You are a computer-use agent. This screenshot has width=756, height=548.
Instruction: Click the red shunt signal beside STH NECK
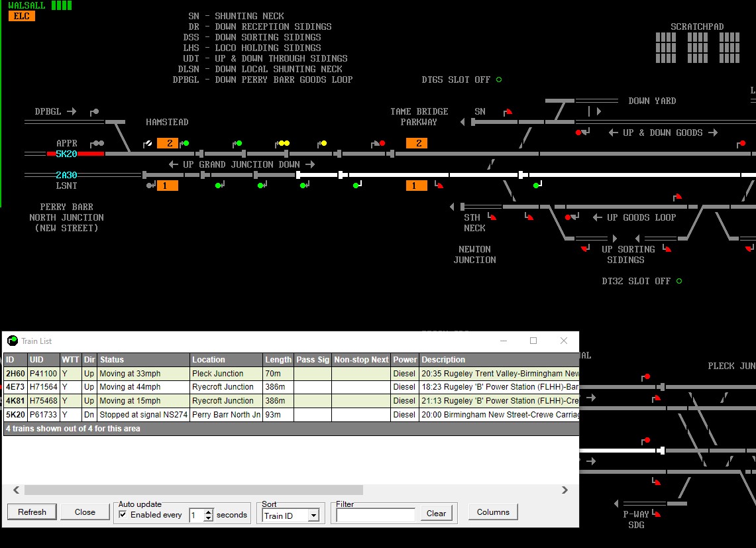[x=492, y=217]
